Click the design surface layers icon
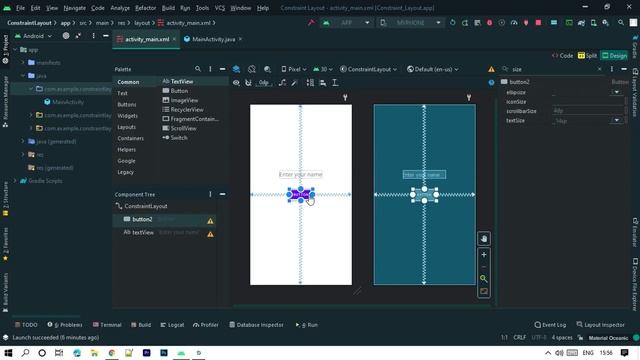 236,69
